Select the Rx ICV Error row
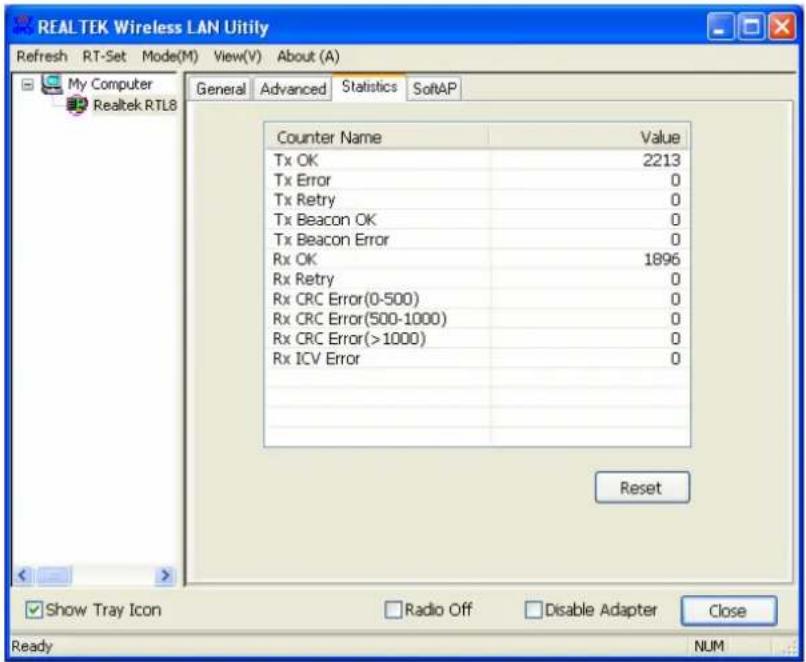 (x=477, y=359)
